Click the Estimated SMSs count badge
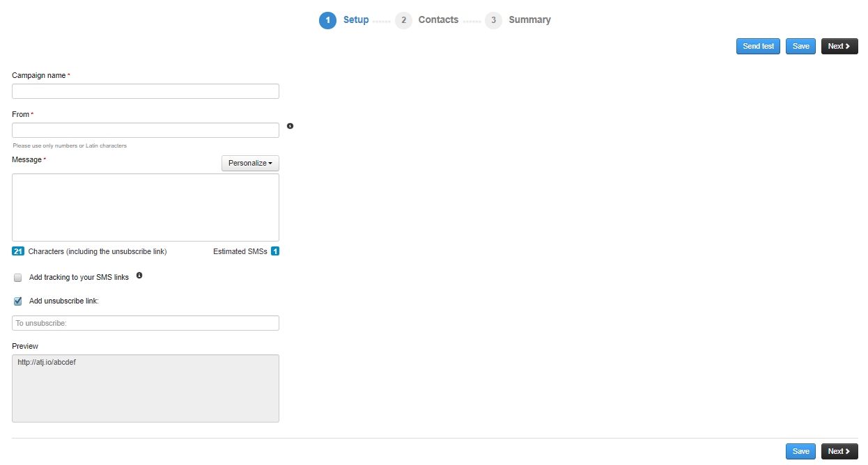Image resolution: width=868 pixels, height=465 pixels. (x=275, y=251)
